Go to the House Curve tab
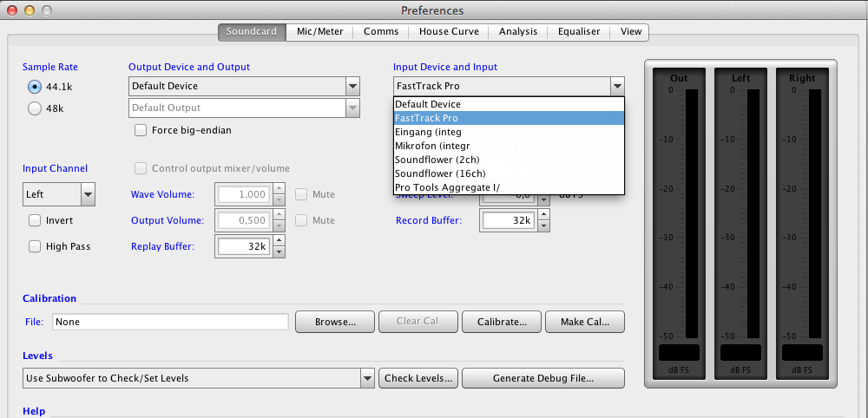 449,31
